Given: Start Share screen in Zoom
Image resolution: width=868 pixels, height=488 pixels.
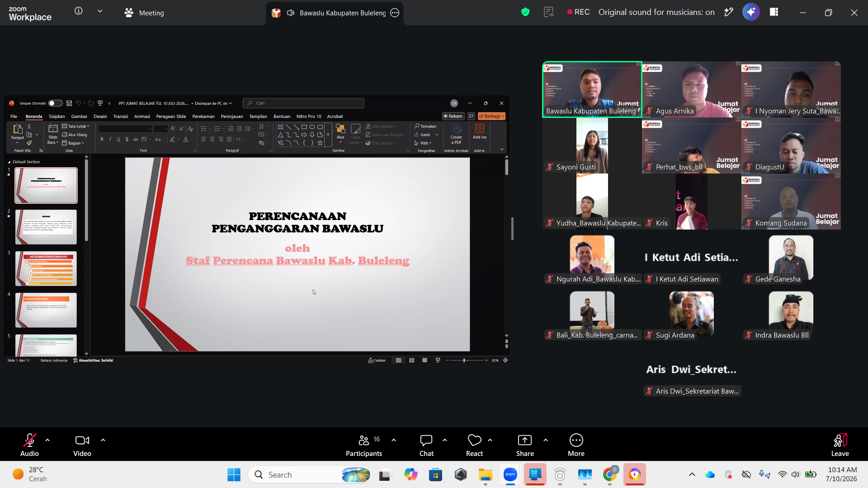Looking at the screenshot, I should tap(525, 445).
